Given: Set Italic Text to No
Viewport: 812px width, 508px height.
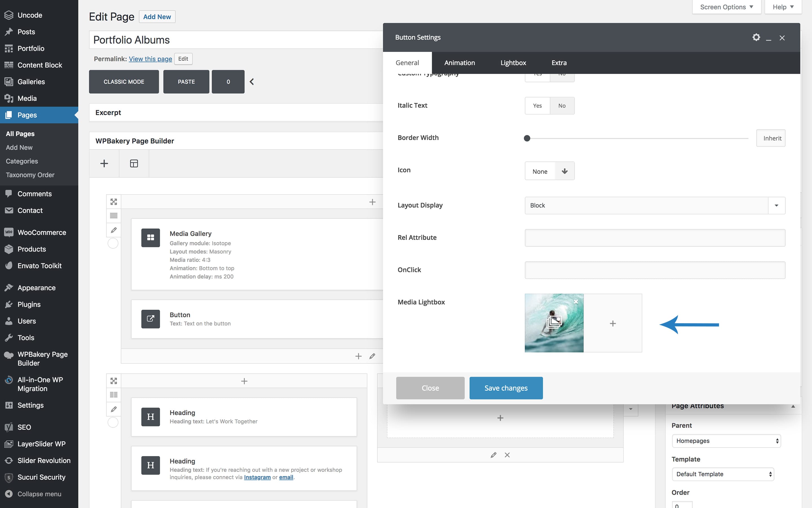Looking at the screenshot, I should pos(562,106).
